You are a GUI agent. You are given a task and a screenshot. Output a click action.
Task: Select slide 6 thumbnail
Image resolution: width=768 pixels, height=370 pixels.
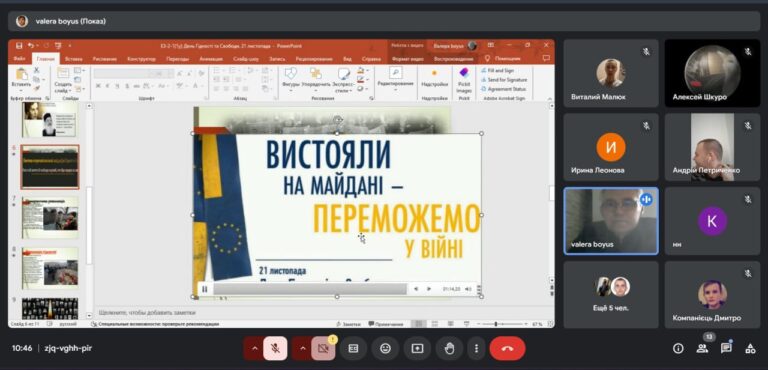50,167
